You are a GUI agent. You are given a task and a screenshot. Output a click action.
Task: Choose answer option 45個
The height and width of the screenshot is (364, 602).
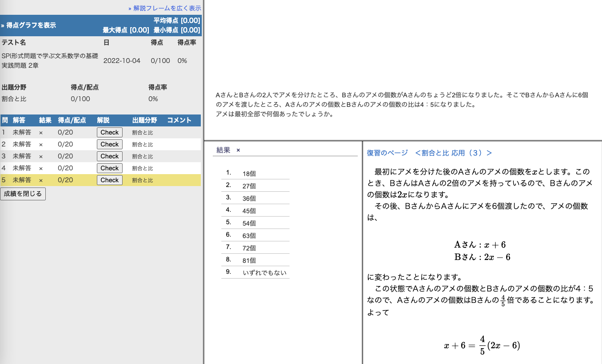249,211
